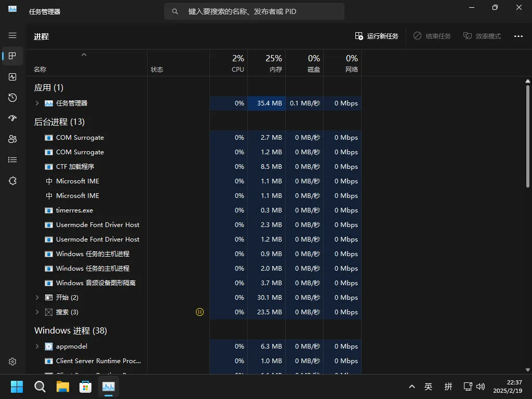The width and height of the screenshot is (532, 399).
Task: Click the efficiency mode leaf icon beside 搜索
Action: [199, 312]
